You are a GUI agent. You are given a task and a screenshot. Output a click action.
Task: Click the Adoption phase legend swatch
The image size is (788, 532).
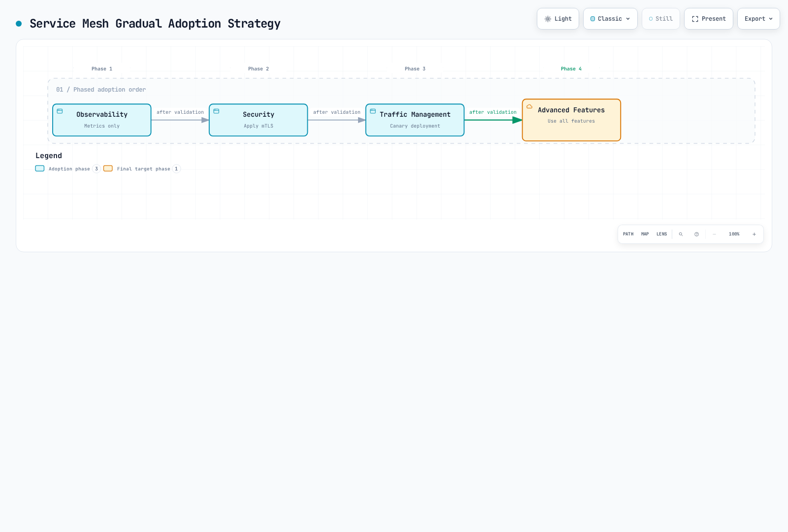tap(40, 168)
